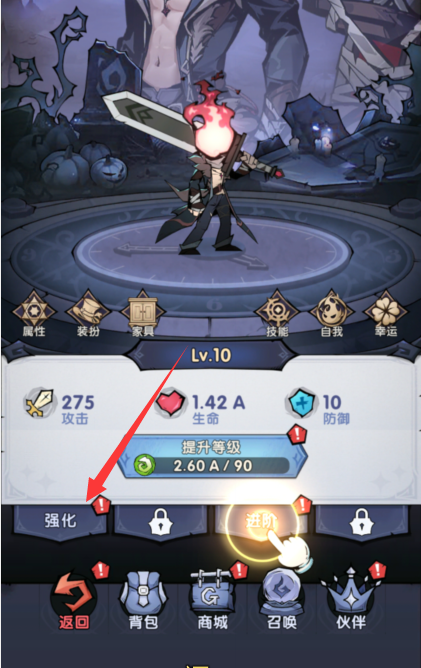Tap the 返回 return arrow icon
Screen dimensions: 421x668
pos(73,601)
